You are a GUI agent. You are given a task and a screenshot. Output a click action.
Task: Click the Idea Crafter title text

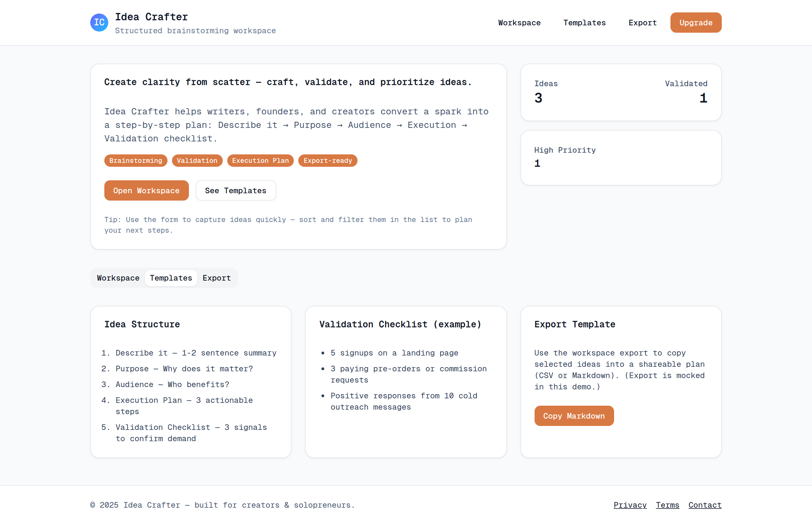[151, 17]
